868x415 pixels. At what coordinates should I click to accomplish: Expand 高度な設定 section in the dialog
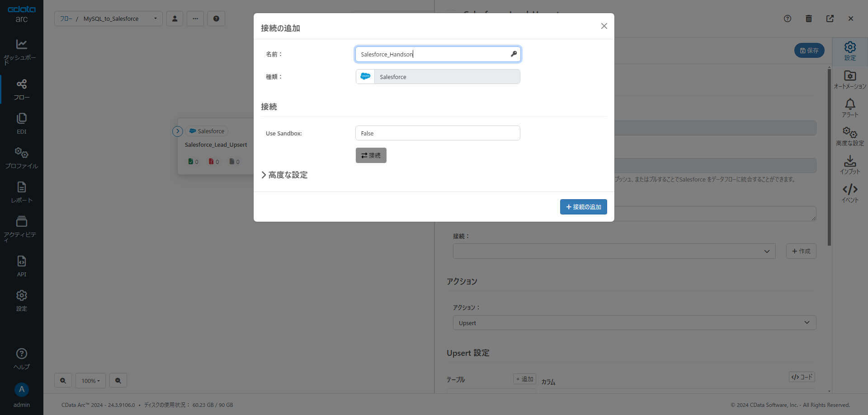coord(284,175)
